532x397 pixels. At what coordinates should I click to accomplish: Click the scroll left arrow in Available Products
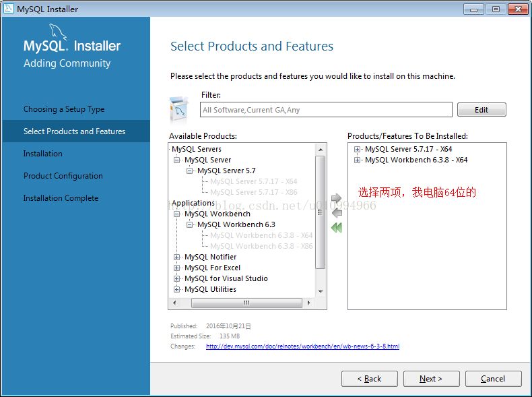pyautogui.click(x=174, y=303)
